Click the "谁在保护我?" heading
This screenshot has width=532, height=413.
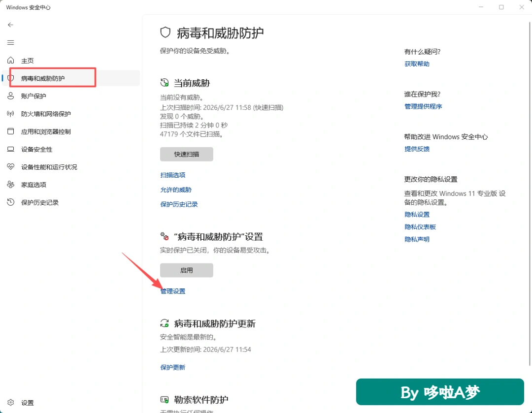[x=423, y=94]
